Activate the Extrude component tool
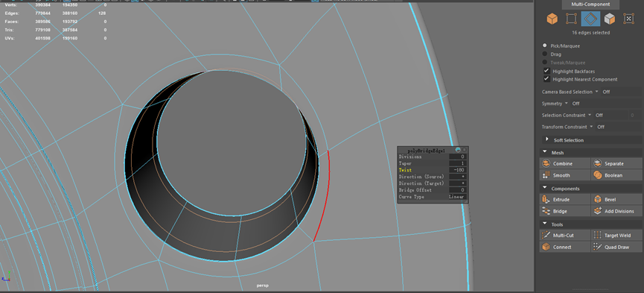644x293 pixels. tap(565, 200)
